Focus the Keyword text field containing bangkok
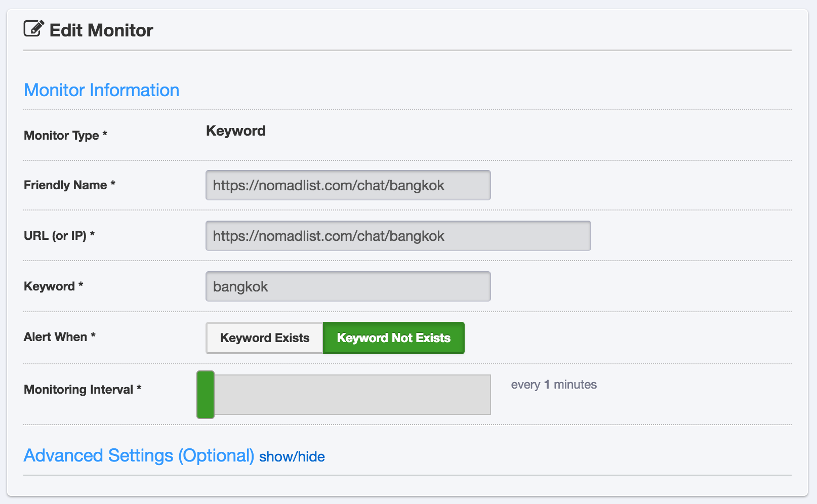The height and width of the screenshot is (504, 817). pyautogui.click(x=348, y=286)
